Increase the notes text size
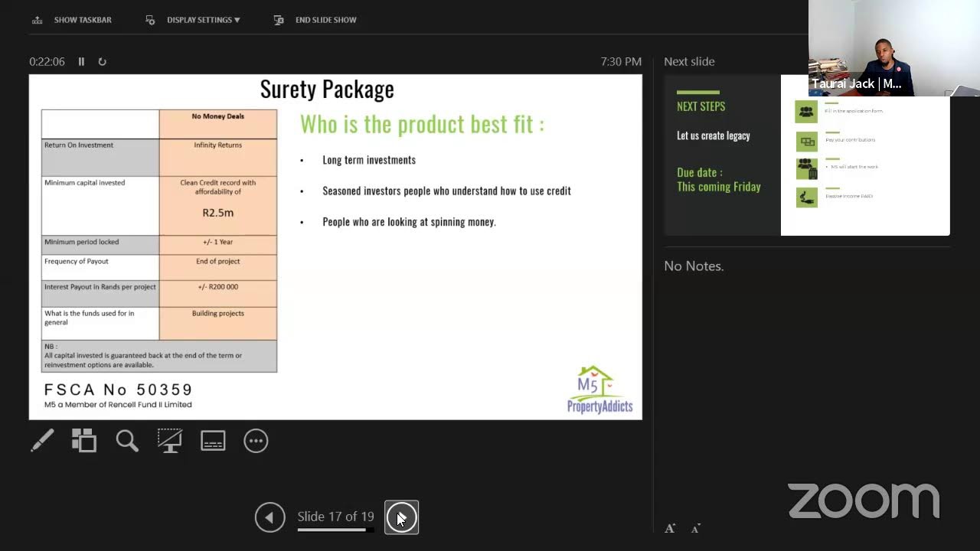Viewport: 980px width, 551px height. (x=670, y=528)
